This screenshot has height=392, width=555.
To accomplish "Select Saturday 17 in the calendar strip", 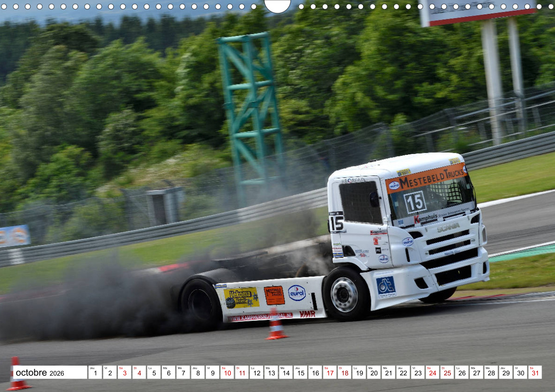I will 329,373.
